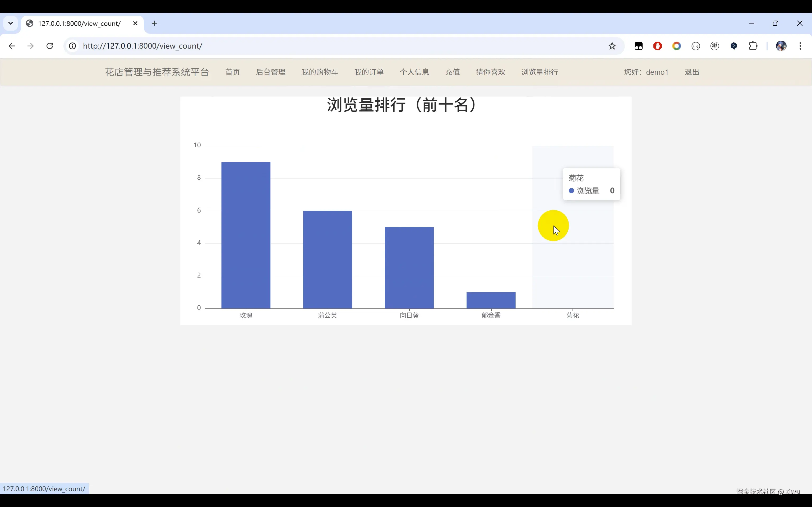This screenshot has height=507, width=812.
Task: Open a new browser tab
Action: (x=154, y=24)
